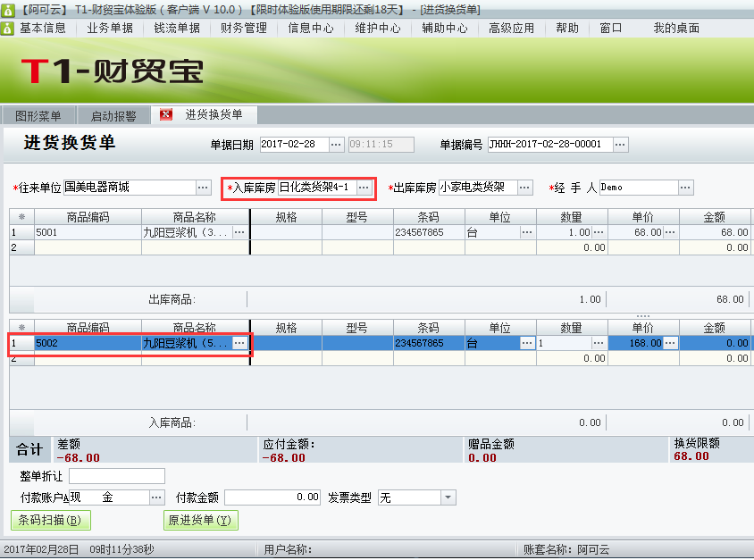
Task: Click 商品名称 header in upper grid
Action: click(x=195, y=217)
